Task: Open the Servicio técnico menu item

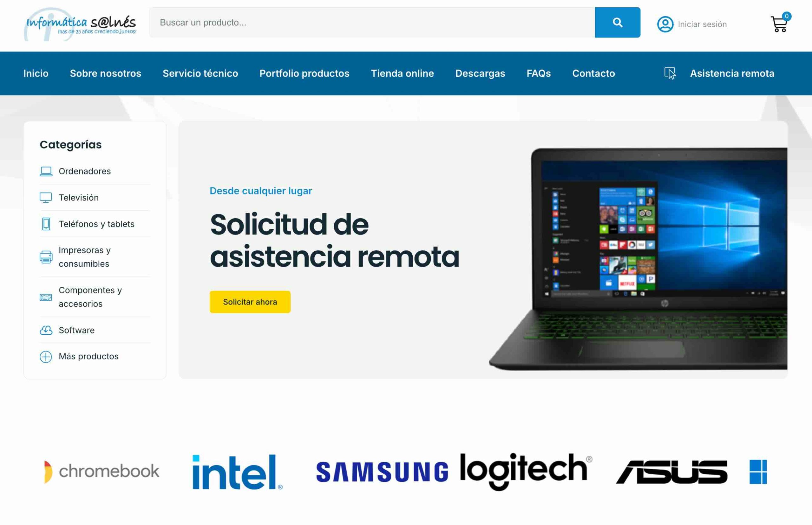Action: tap(200, 73)
